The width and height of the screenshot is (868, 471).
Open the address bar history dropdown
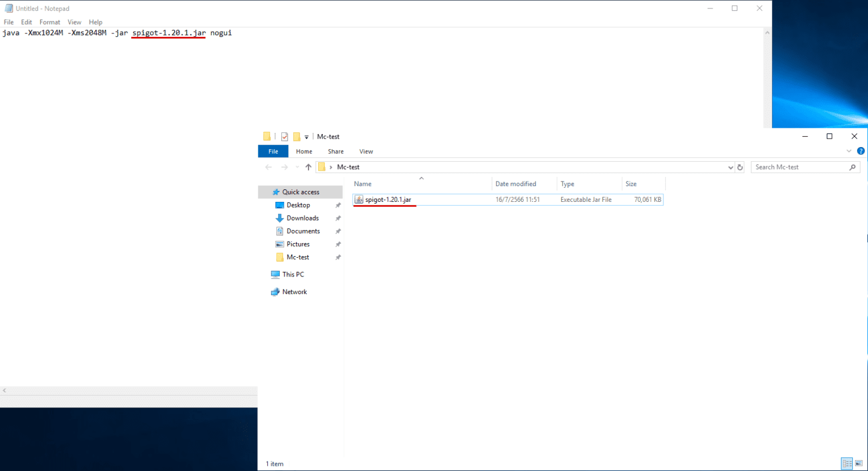click(x=731, y=167)
